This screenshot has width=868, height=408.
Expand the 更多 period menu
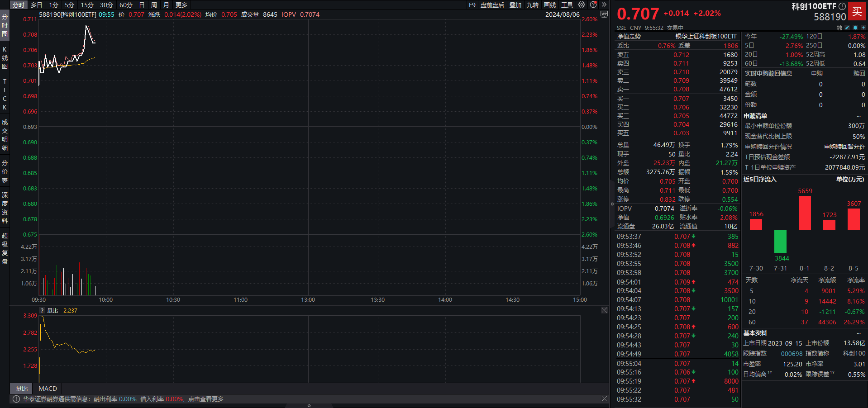180,5
